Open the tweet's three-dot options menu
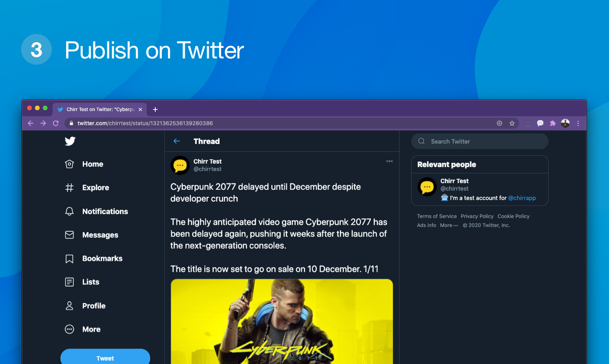Image resolution: width=609 pixels, height=364 pixels. pyautogui.click(x=389, y=161)
